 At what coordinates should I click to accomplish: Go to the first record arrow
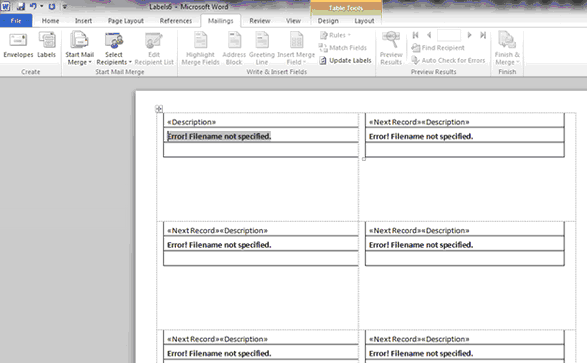point(415,35)
